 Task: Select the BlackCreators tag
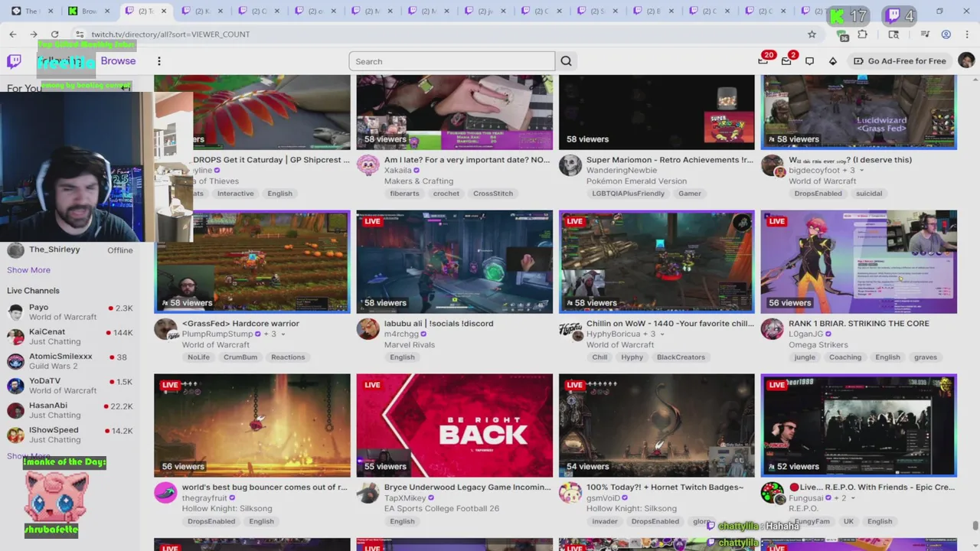pyautogui.click(x=681, y=357)
